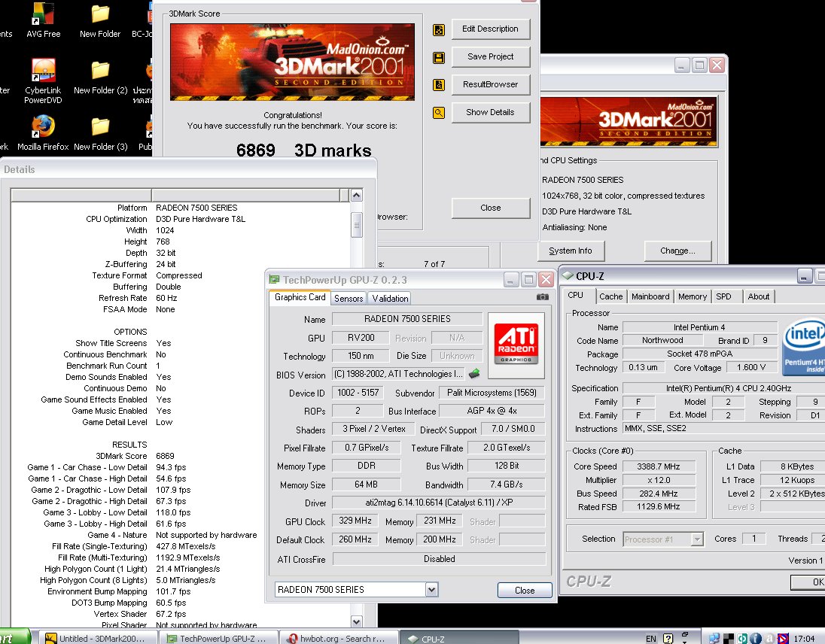Click the EN language indicator
Viewport: 825px width, 644px height.
[x=651, y=639]
